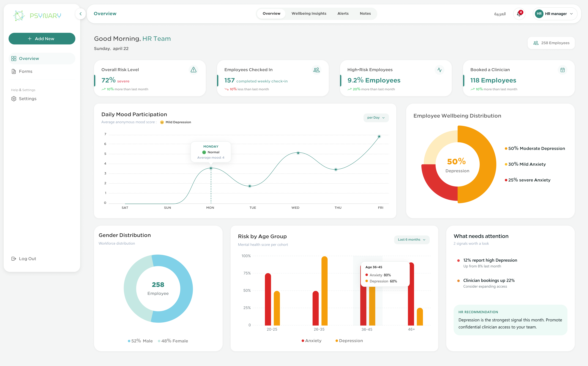This screenshot has height=366, width=588.
Task: Click the 46+ orange Depression bar
Action: 420,317
